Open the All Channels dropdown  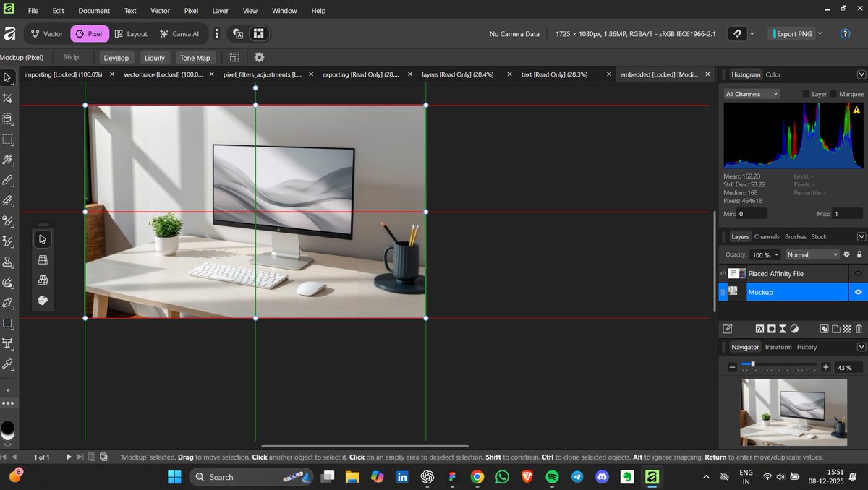point(752,94)
